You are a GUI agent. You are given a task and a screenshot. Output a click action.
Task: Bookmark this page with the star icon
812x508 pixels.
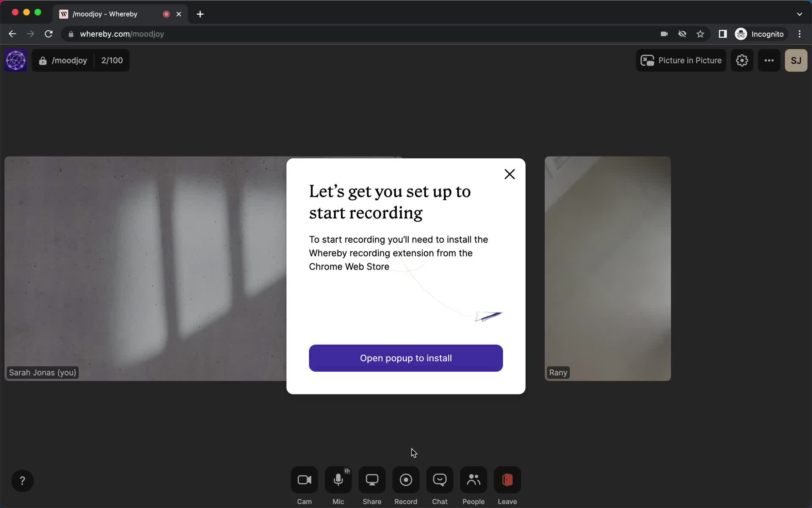[700, 34]
